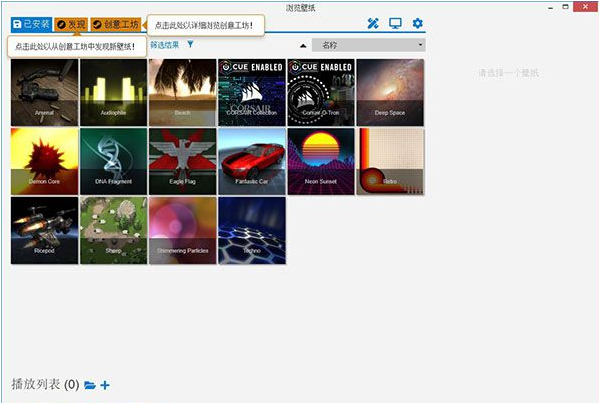Open playlist using the folder icon

point(90,385)
